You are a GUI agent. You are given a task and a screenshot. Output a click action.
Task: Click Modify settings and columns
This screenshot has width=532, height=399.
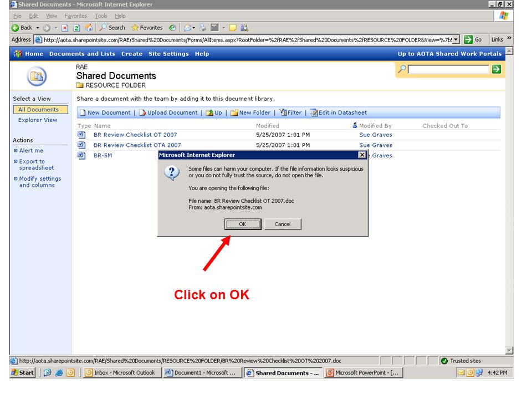(x=40, y=182)
